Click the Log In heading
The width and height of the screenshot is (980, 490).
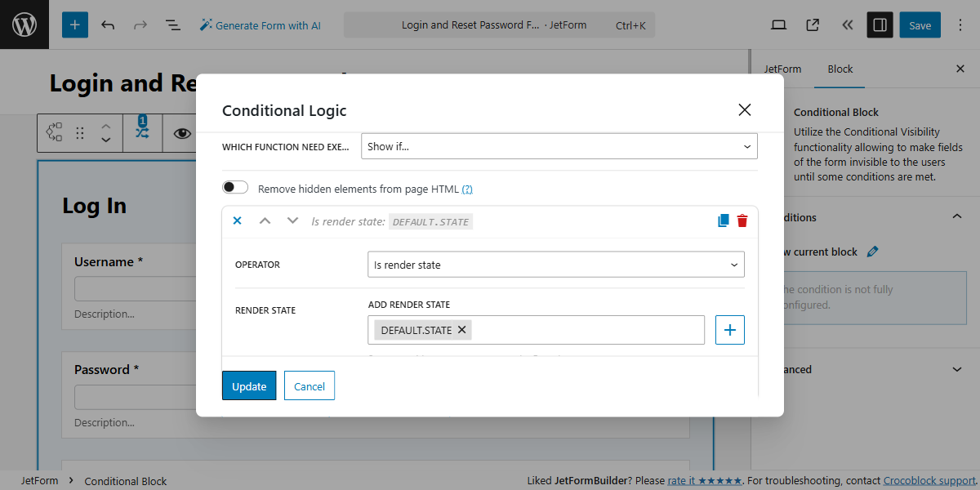click(x=95, y=205)
